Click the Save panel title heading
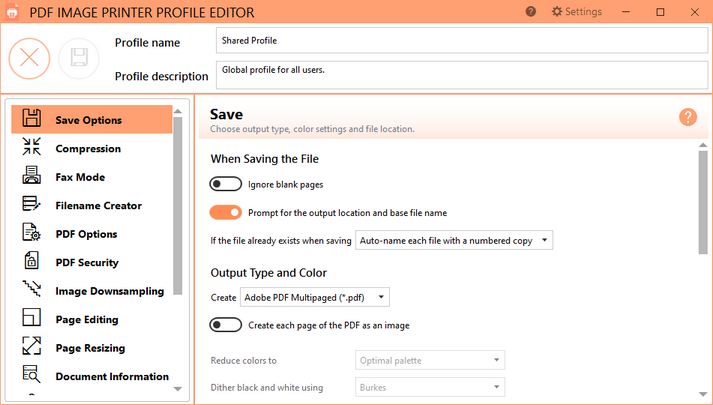The width and height of the screenshot is (713, 405). [x=226, y=114]
